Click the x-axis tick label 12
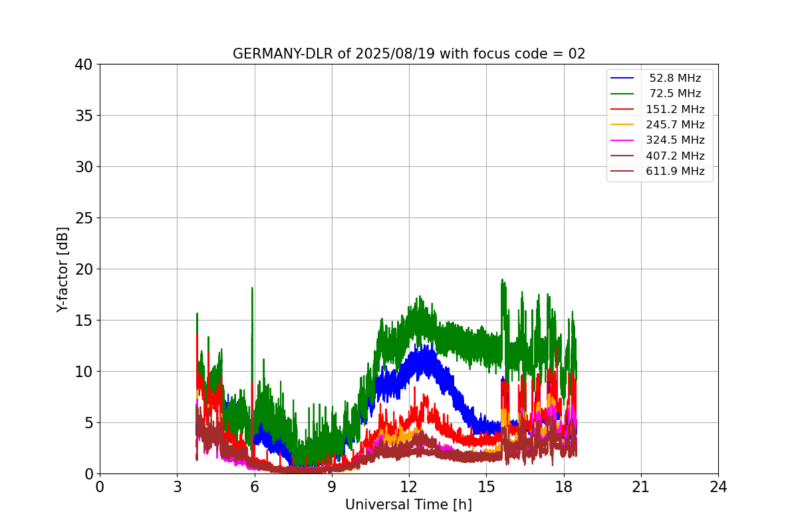Image resolution: width=798 pixels, height=532 pixels. 409,487
